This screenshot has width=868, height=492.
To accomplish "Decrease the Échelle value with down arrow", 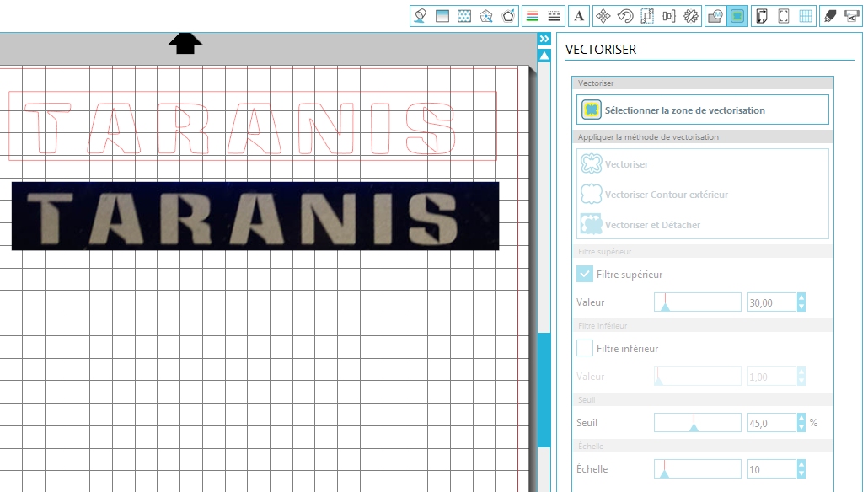I will (x=801, y=473).
